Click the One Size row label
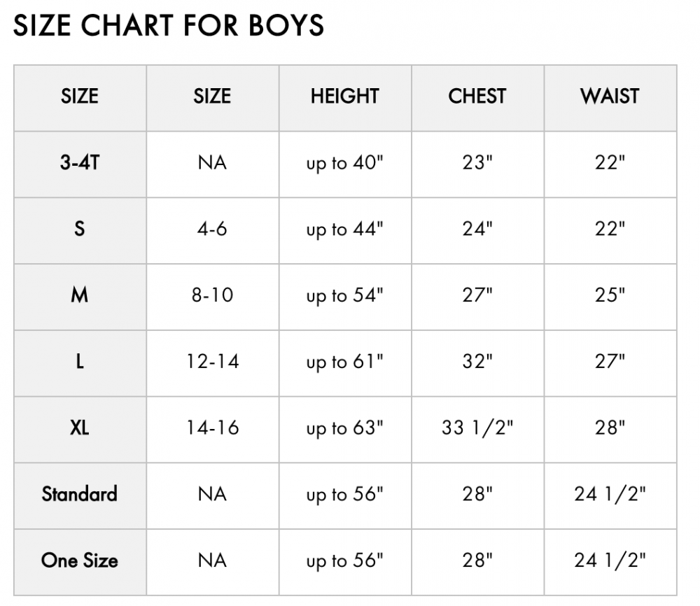700x606 pixels. pyautogui.click(x=80, y=561)
